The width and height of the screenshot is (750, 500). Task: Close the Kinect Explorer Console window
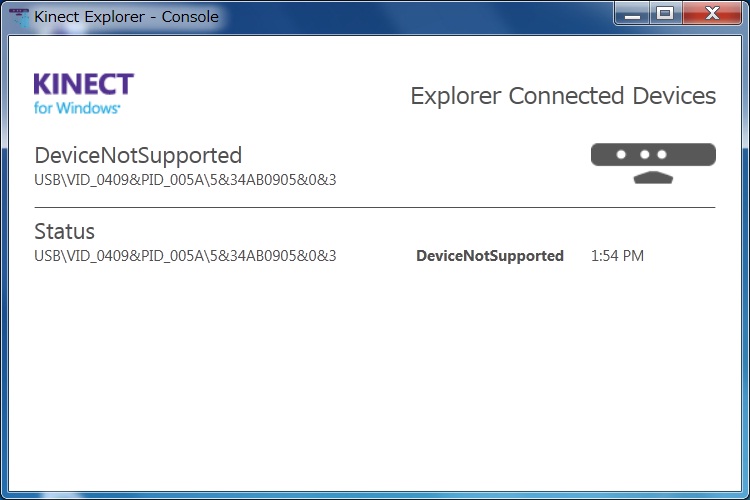[x=712, y=13]
